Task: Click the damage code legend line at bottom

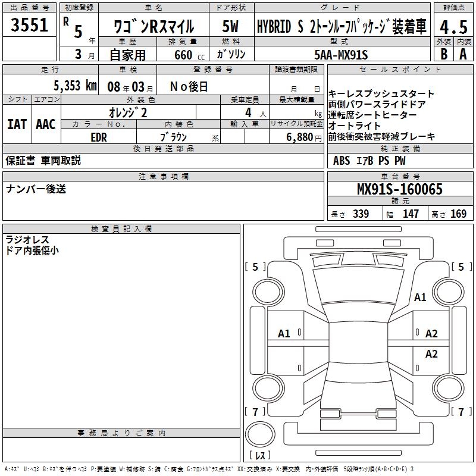Action: (209, 469)
